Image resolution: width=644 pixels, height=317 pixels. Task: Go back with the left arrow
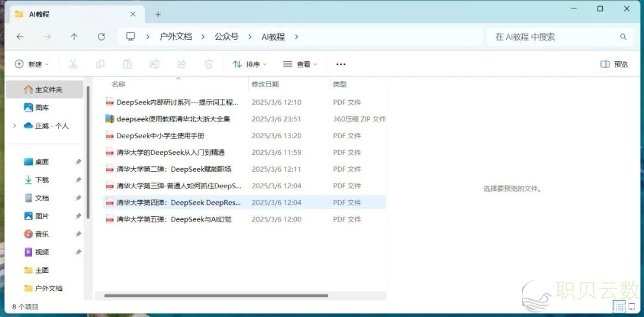tap(20, 37)
